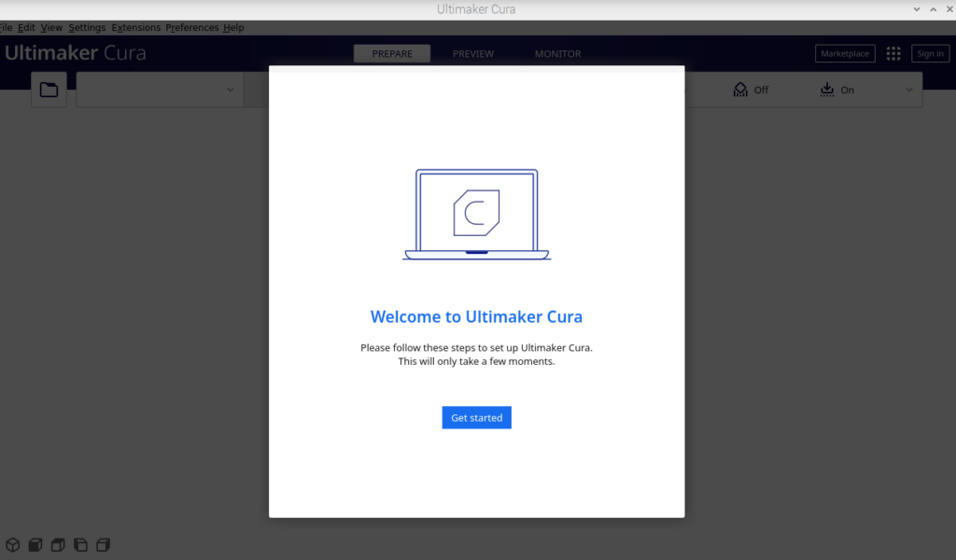
Task: Expand the print settings panel chevron
Action: [x=909, y=90]
